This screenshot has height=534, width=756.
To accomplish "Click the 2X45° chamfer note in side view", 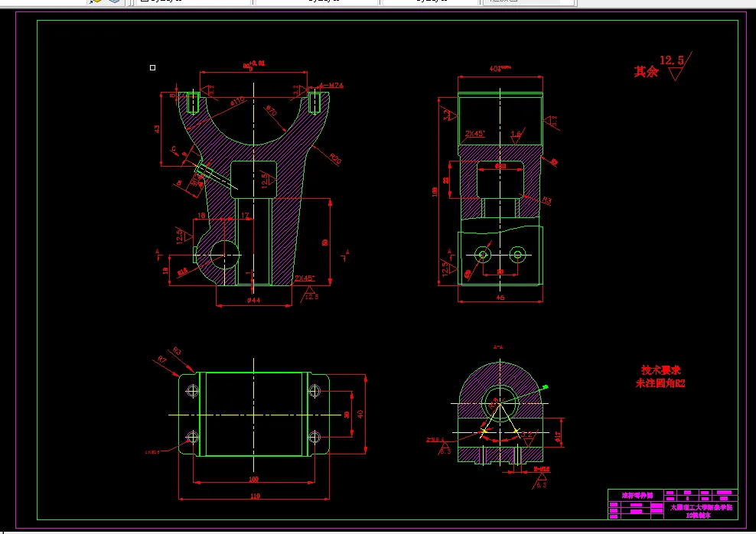I will coord(475,133).
